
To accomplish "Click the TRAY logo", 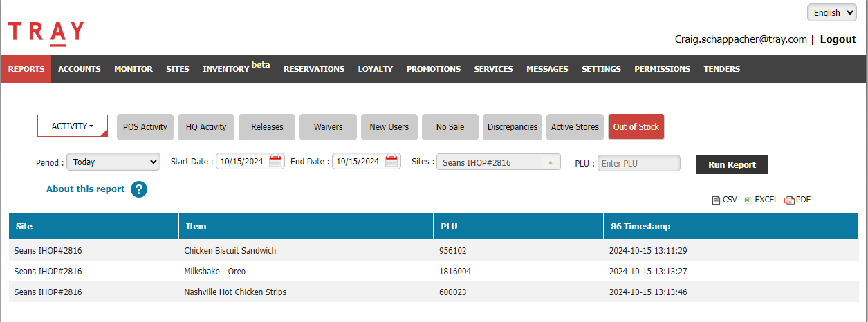I will pos(46,32).
